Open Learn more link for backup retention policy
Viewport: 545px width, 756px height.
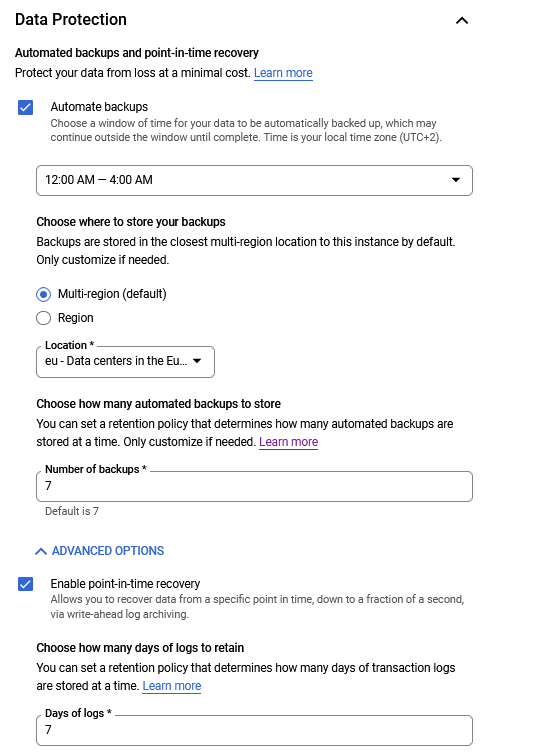pos(288,442)
